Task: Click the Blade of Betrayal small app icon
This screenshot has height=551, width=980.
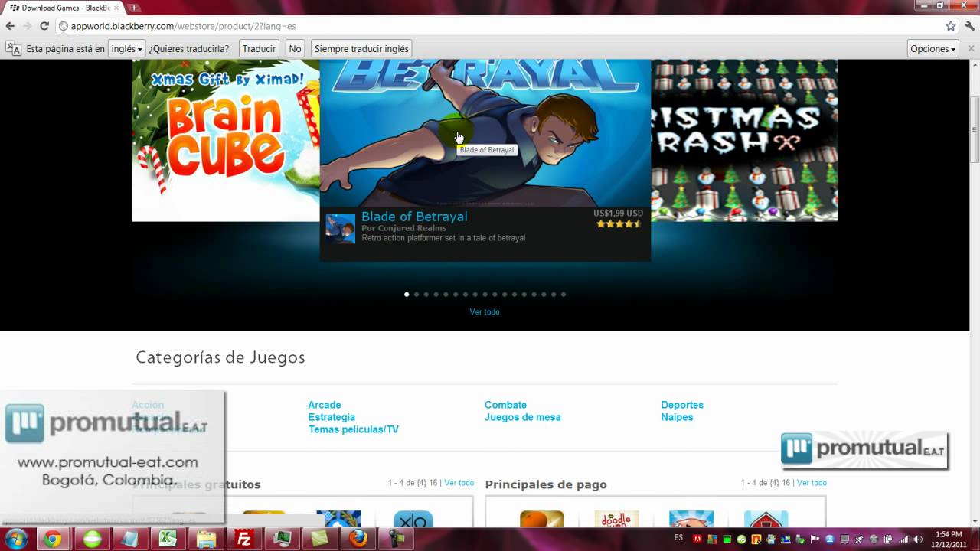Action: (x=341, y=229)
